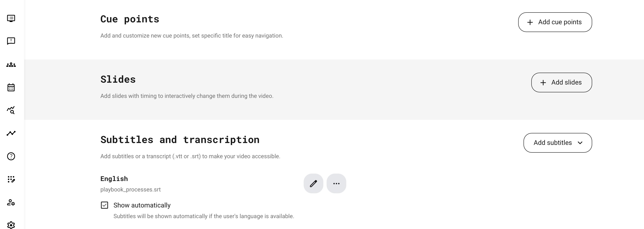Edit the English subtitles with pencil icon
Screen dimensions: 644x229
pyautogui.click(x=313, y=183)
